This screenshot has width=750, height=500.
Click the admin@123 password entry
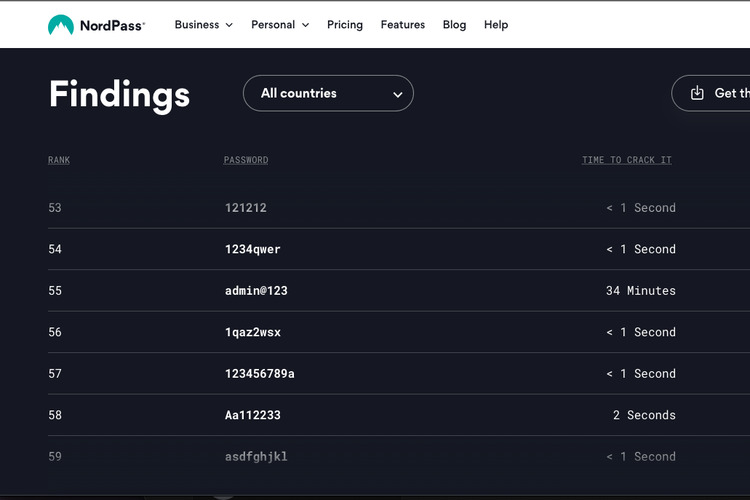tap(256, 291)
